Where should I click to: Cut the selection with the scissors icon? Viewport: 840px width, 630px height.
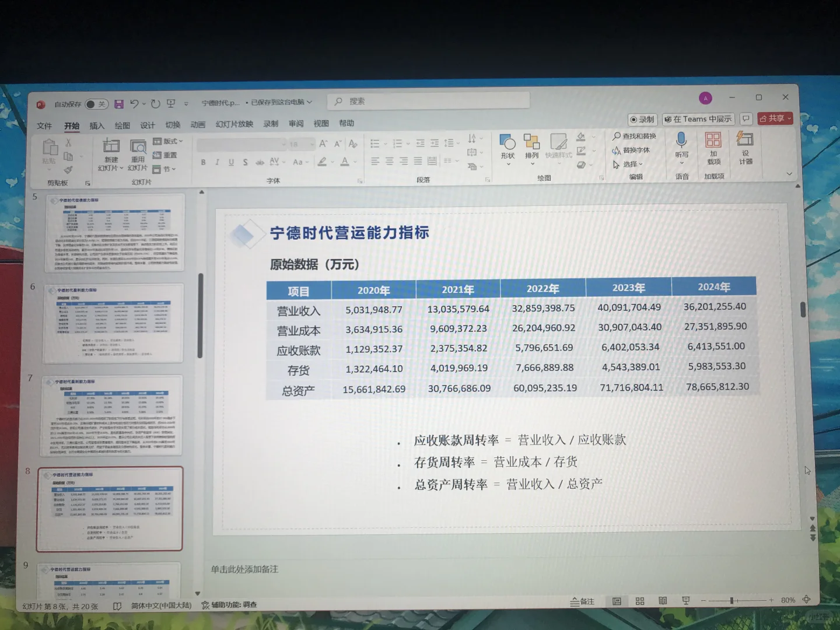[68, 142]
